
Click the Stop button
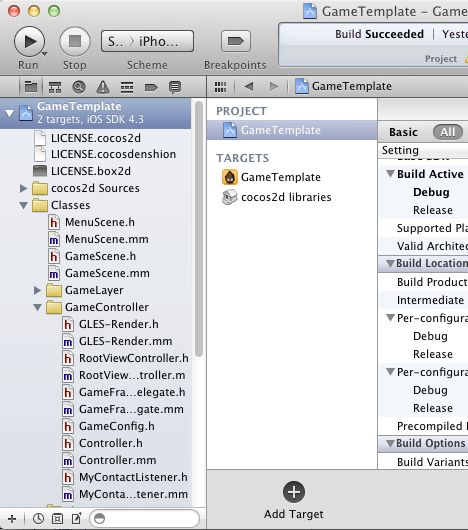[75, 42]
